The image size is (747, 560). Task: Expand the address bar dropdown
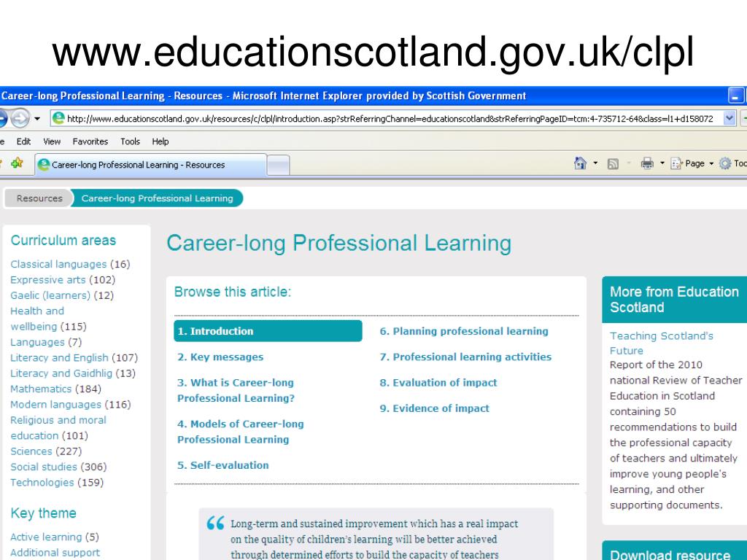tap(729, 118)
